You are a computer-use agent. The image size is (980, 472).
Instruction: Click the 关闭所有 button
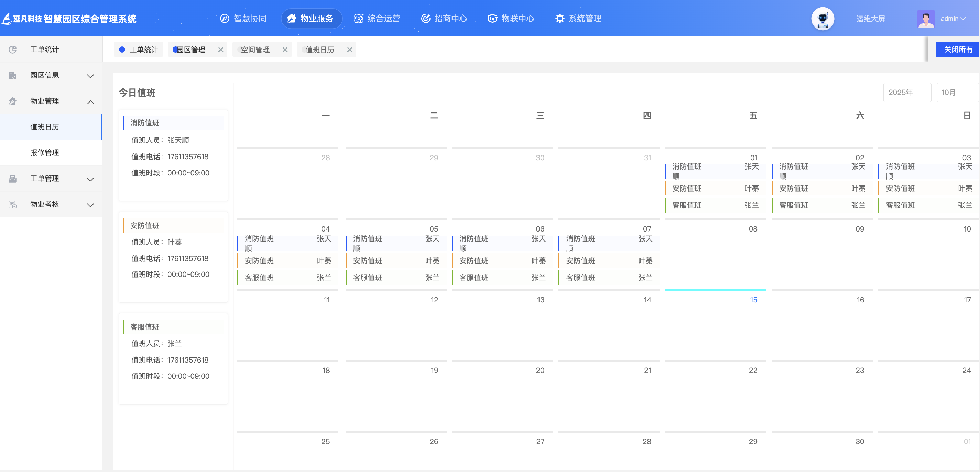pos(958,50)
